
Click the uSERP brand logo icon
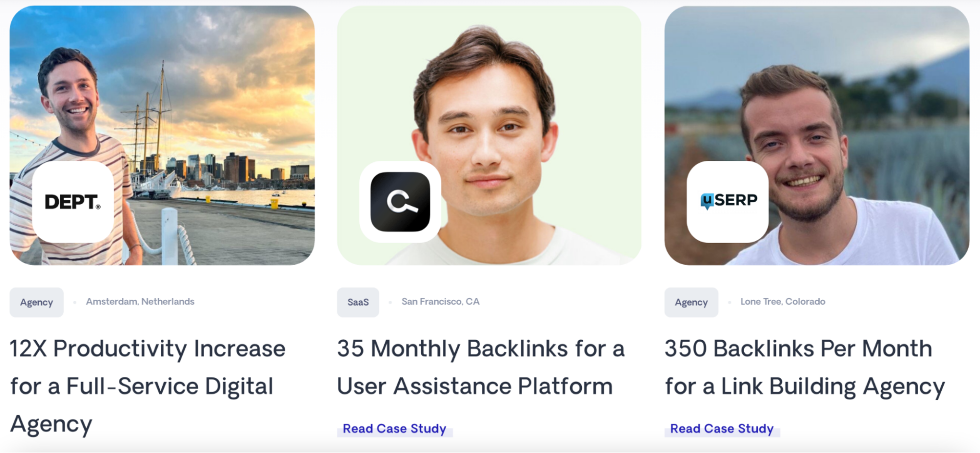728,201
